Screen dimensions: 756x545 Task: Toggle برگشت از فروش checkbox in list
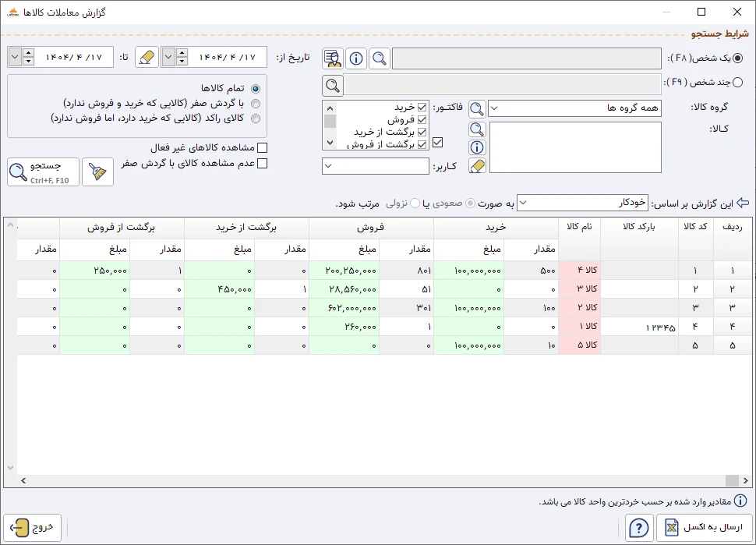(x=422, y=144)
